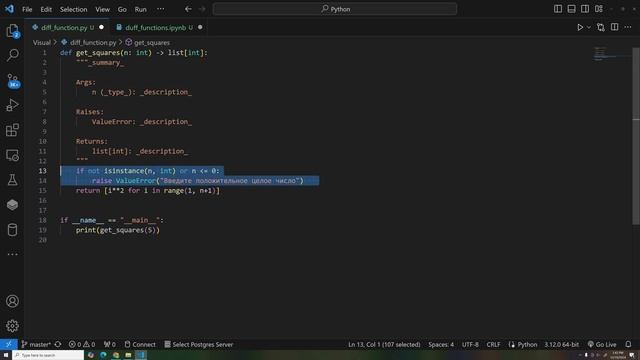Click Go Live in status bar

tap(602, 344)
